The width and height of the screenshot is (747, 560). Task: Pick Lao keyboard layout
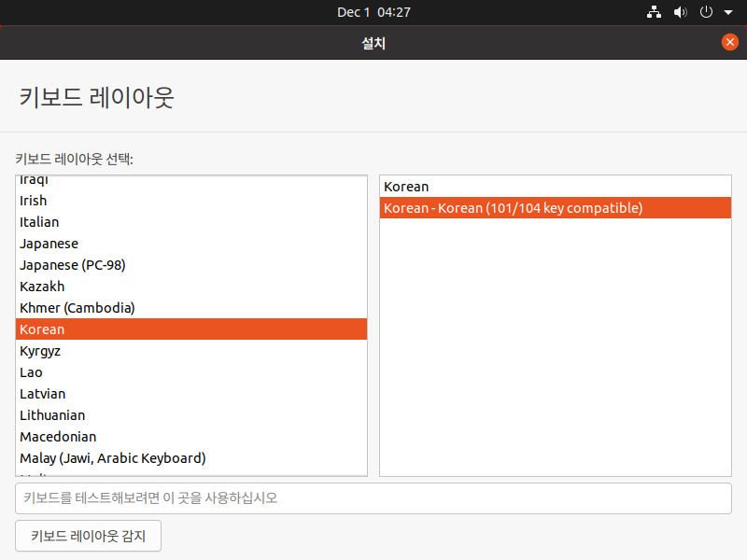click(x=191, y=372)
